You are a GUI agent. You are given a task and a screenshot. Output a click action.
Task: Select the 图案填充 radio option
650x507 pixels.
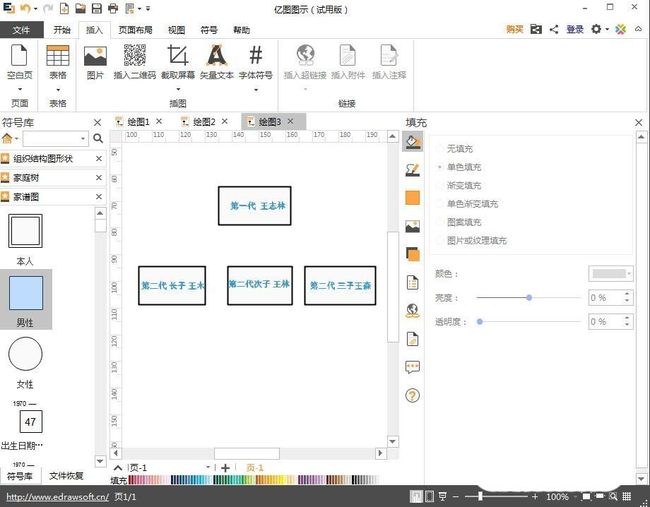click(440, 222)
